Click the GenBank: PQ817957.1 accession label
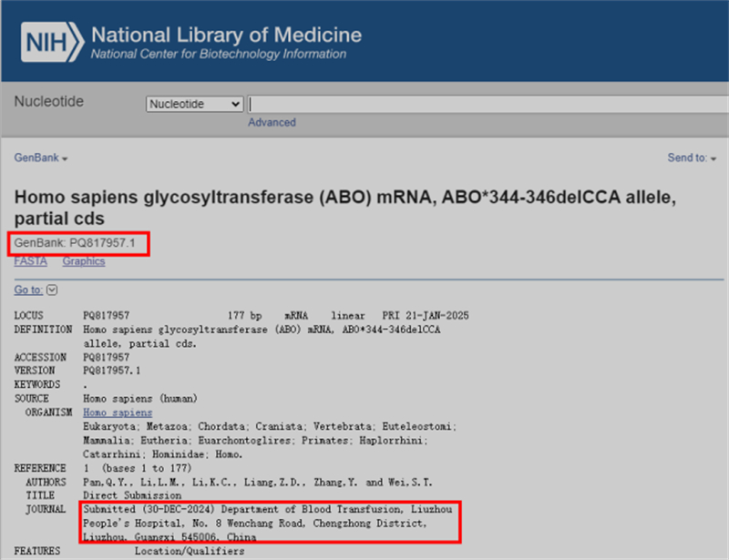Image resolution: width=729 pixels, height=560 pixels. pos(77,243)
